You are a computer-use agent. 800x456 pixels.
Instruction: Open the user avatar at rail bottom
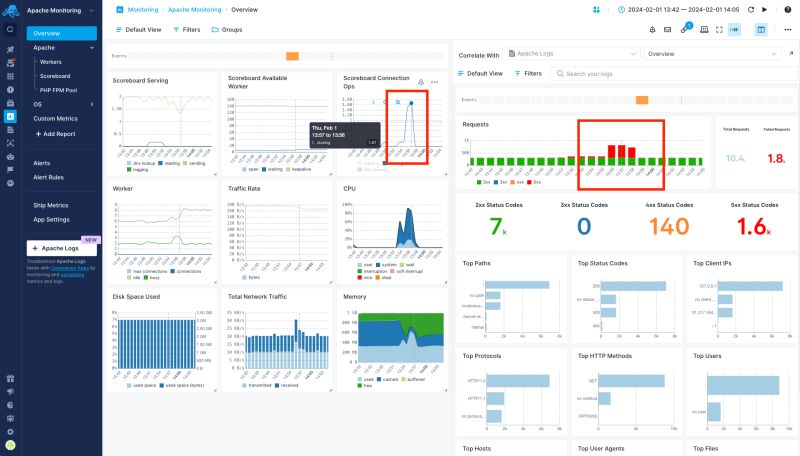(x=10, y=445)
